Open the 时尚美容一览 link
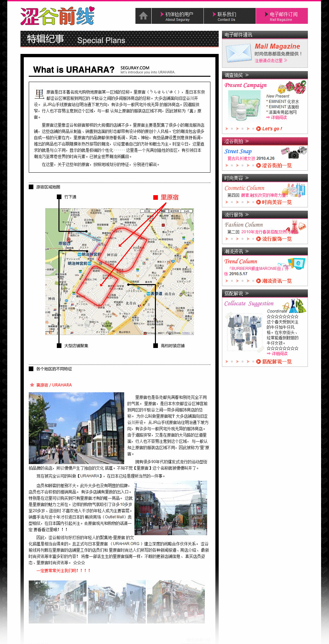This screenshot has height=644, width=329. (x=274, y=202)
